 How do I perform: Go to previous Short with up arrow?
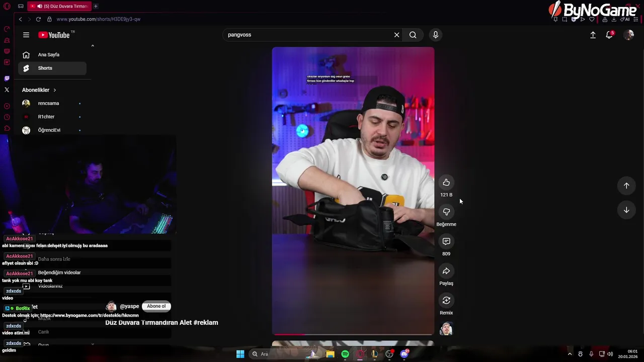point(626,186)
